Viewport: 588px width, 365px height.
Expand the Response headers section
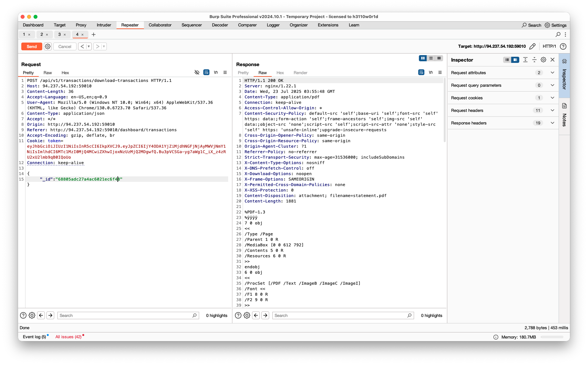coord(552,123)
